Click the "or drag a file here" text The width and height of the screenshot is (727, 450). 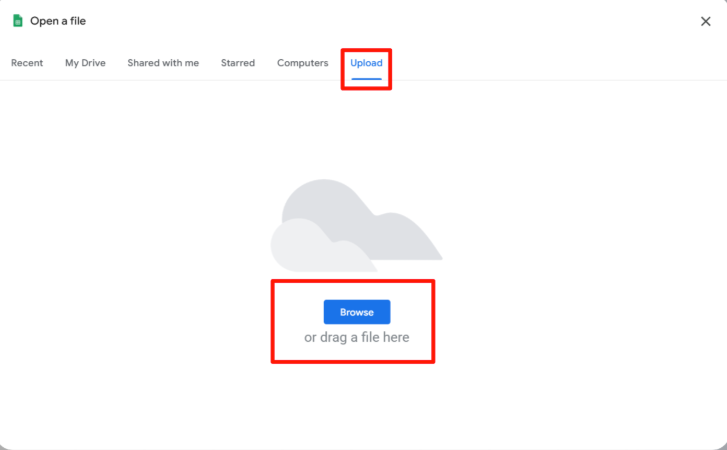356,338
